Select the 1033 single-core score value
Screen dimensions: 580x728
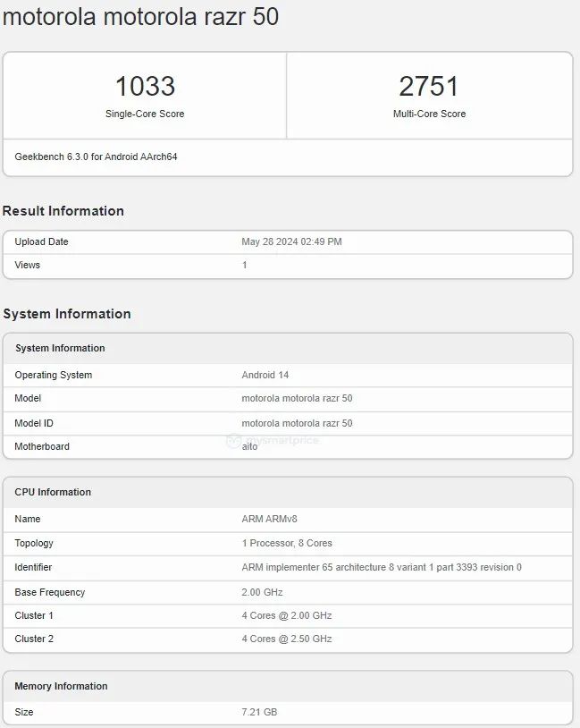click(x=145, y=87)
